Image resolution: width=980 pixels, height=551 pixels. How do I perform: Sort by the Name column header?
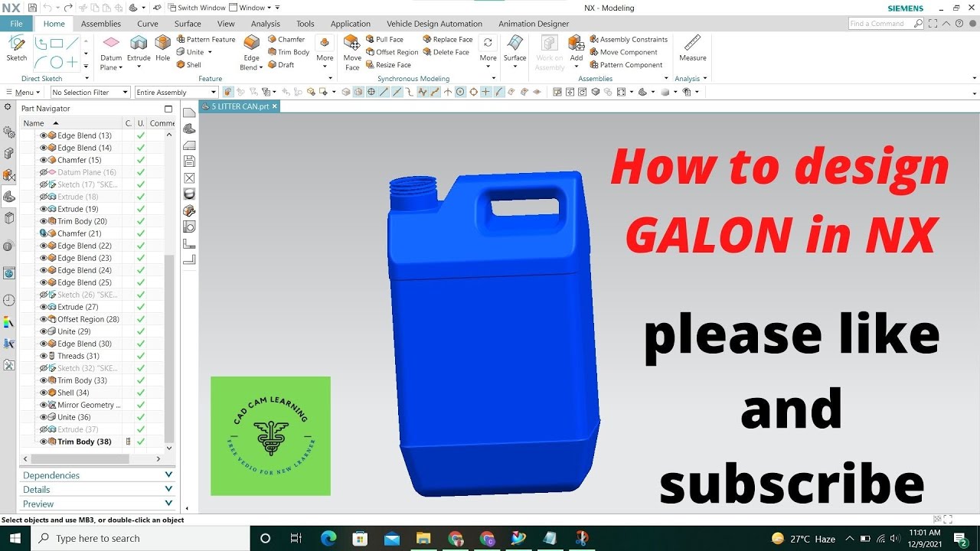(71, 123)
